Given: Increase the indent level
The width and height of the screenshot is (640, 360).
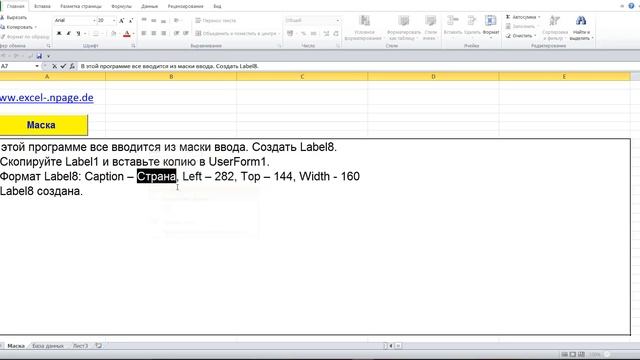Looking at the screenshot, I should (186, 33).
